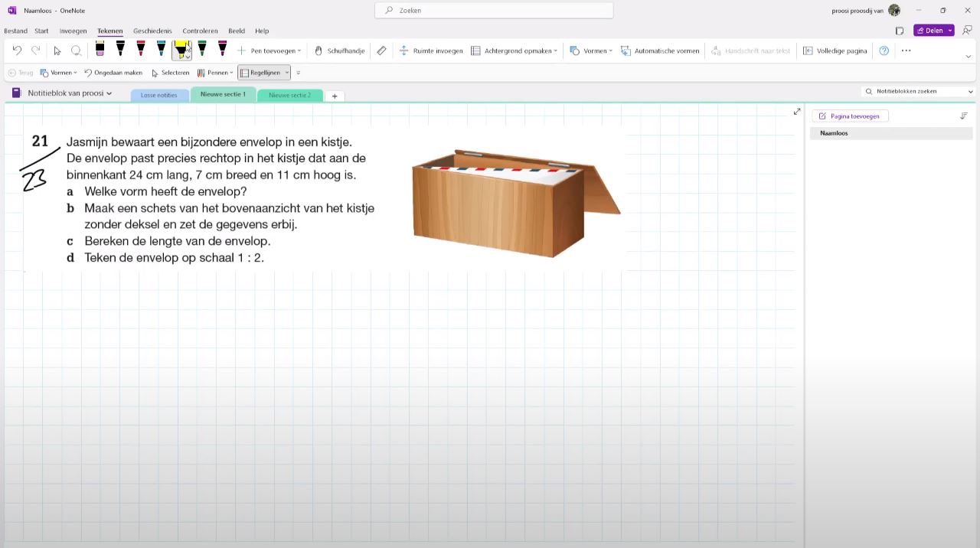Pick the magenta pen
This screenshot has width=980, height=548.
[x=222, y=49]
